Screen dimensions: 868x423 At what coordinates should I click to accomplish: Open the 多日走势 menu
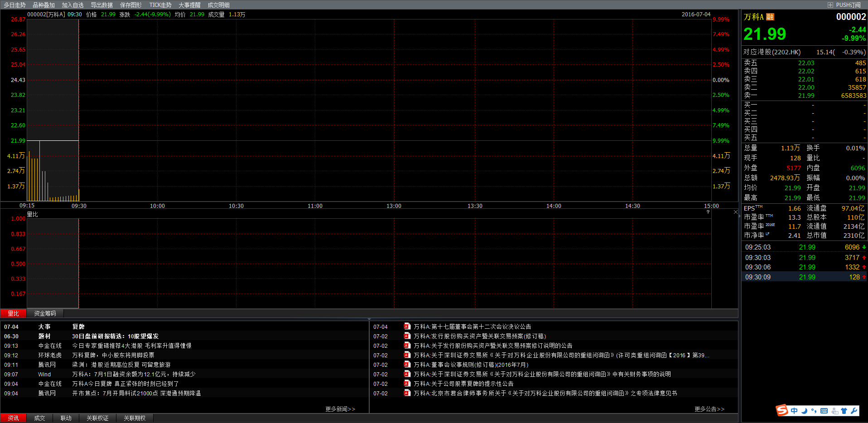coord(14,5)
